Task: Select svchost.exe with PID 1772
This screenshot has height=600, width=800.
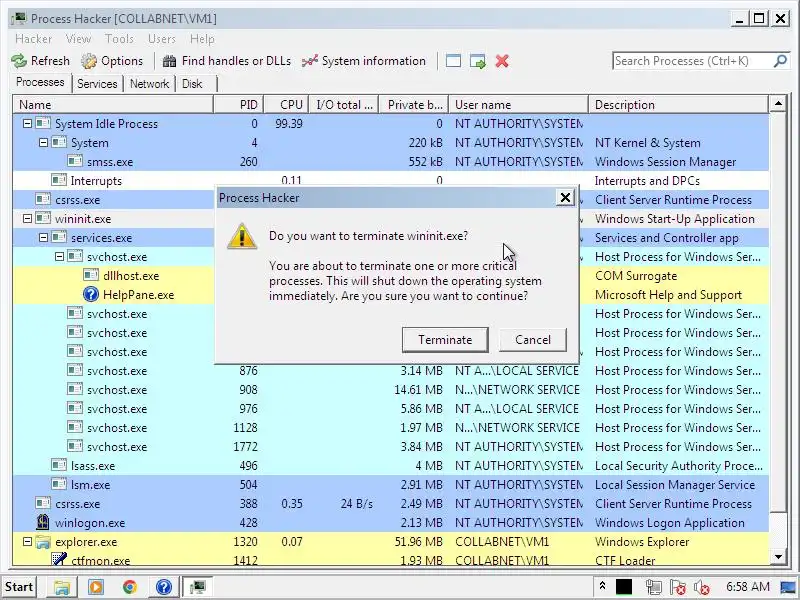Action: pos(391,446)
